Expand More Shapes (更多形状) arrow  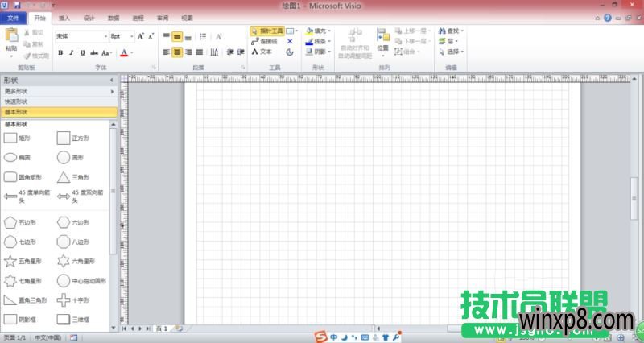click(112, 91)
